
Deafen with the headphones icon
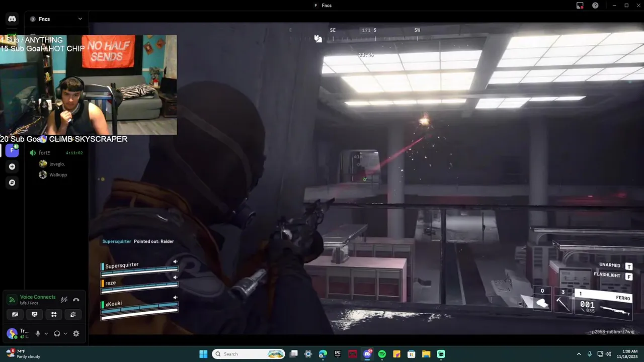pyautogui.click(x=57, y=333)
